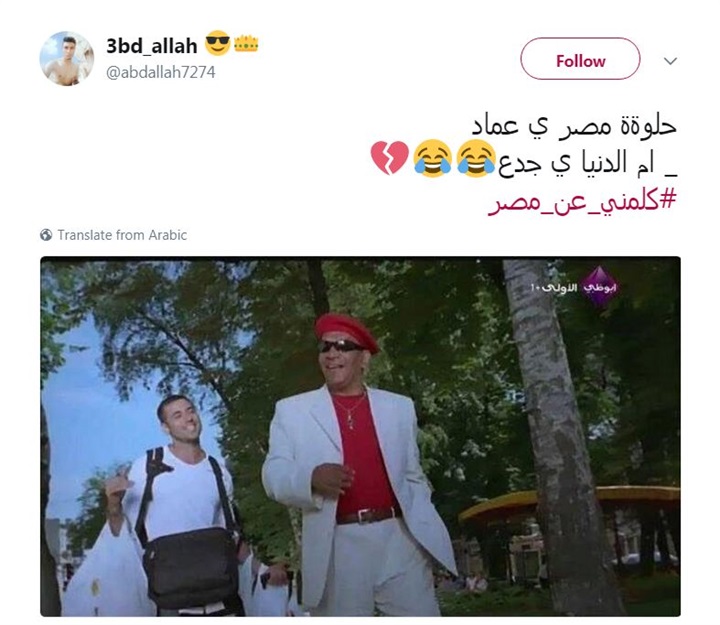Click the sunglasses emoji beside the name
Viewport: 720px width, 625px height.
217,43
